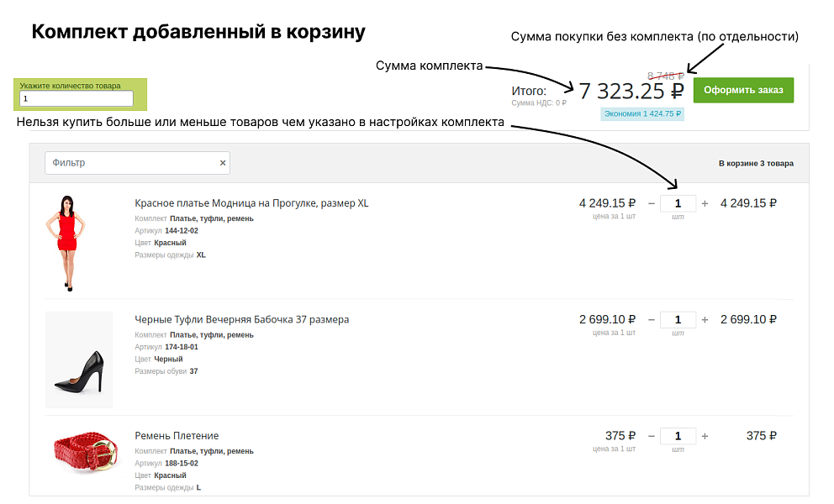Click the black shoes thumbnail image
Viewport: 834px width, 504px height.
79,359
